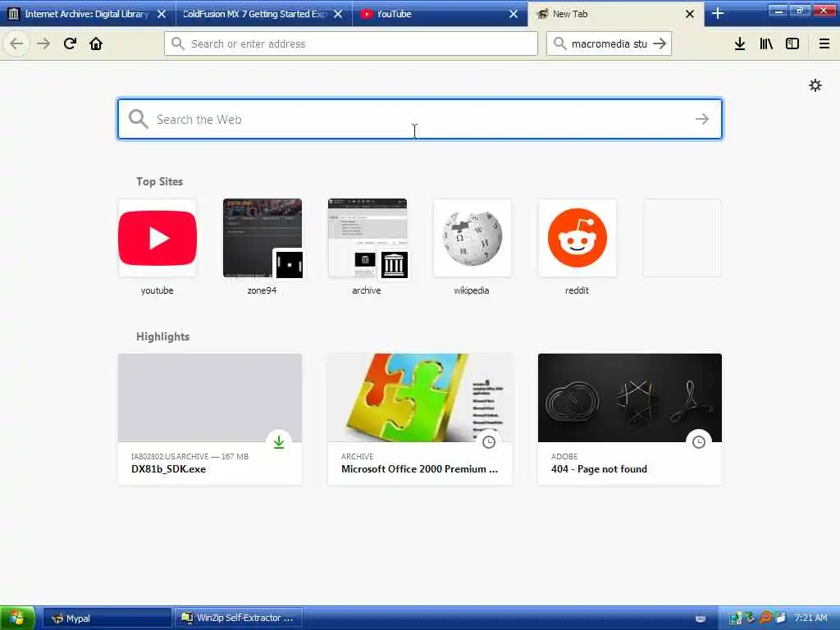Switch to Mypal taskbar button

(x=107, y=619)
